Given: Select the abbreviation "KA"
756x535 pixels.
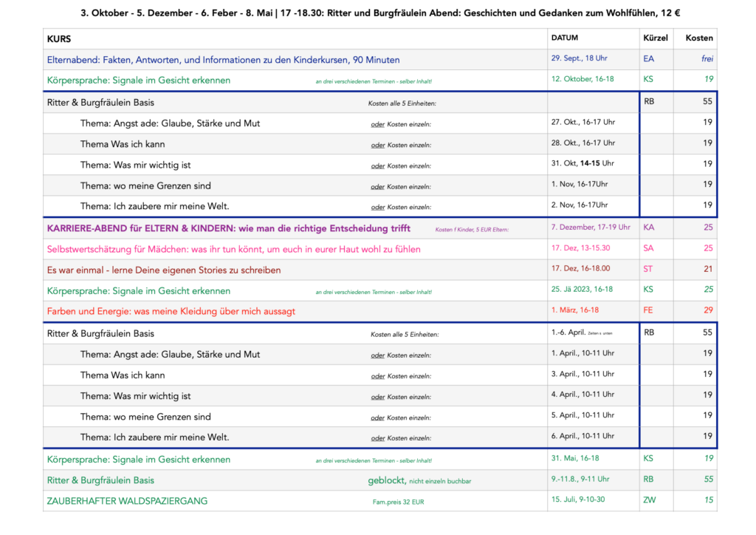Looking at the screenshot, I should coord(648,228).
